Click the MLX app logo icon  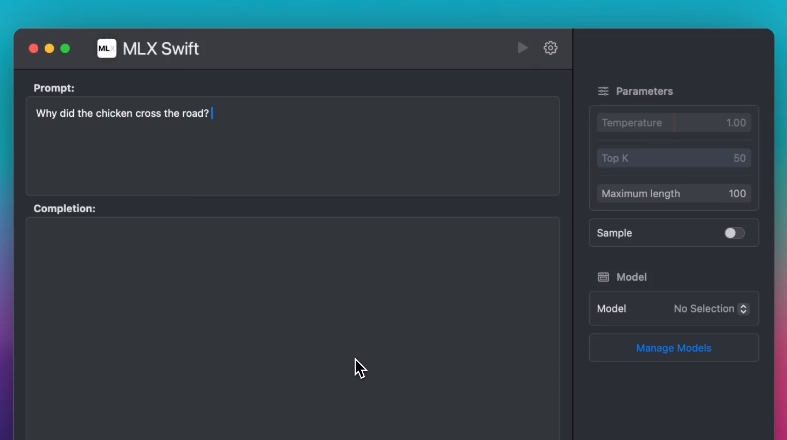[x=106, y=48]
